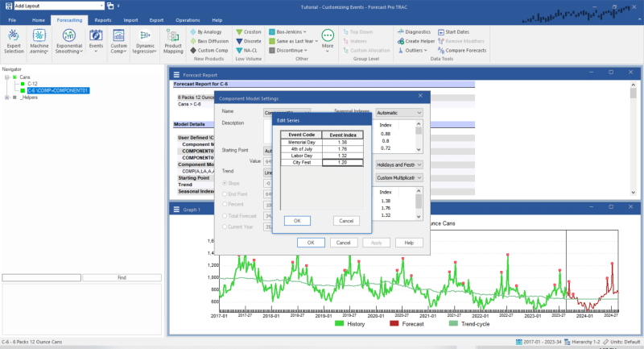The image size is (644, 349).
Task: Click the Find button in Navigator
Action: click(x=122, y=277)
